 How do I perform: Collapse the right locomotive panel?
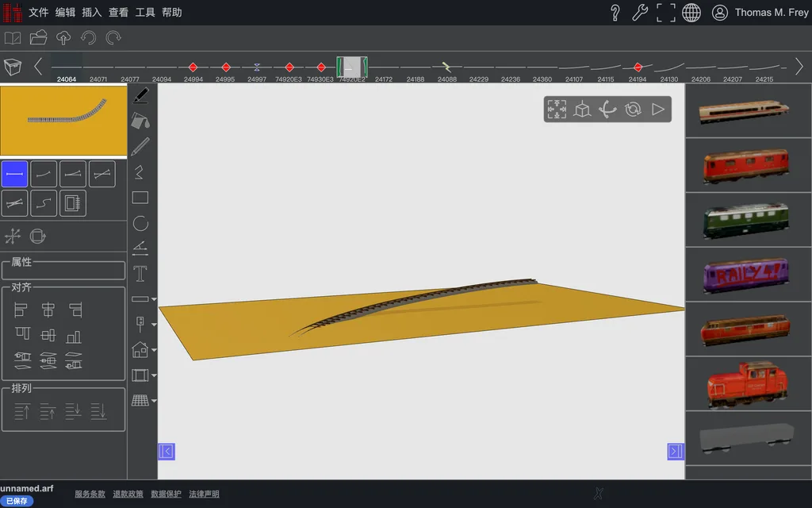[x=676, y=452]
